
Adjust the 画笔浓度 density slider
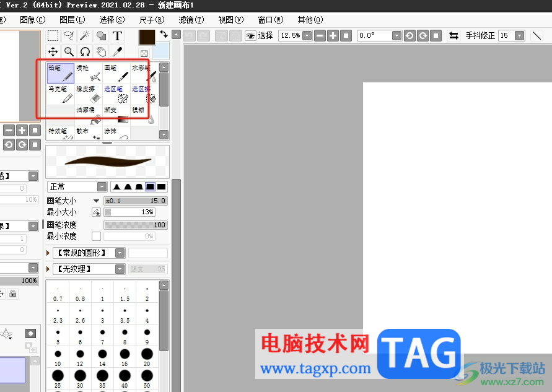(136, 225)
